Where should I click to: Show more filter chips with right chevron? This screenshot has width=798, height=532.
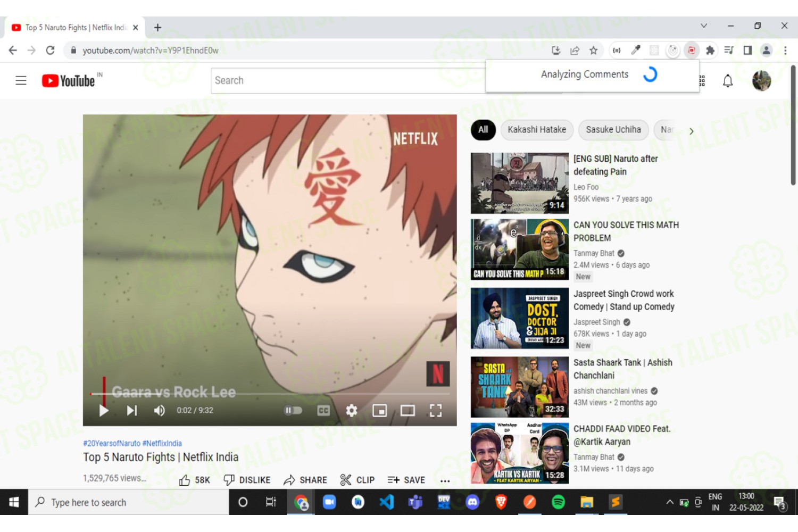tap(691, 131)
